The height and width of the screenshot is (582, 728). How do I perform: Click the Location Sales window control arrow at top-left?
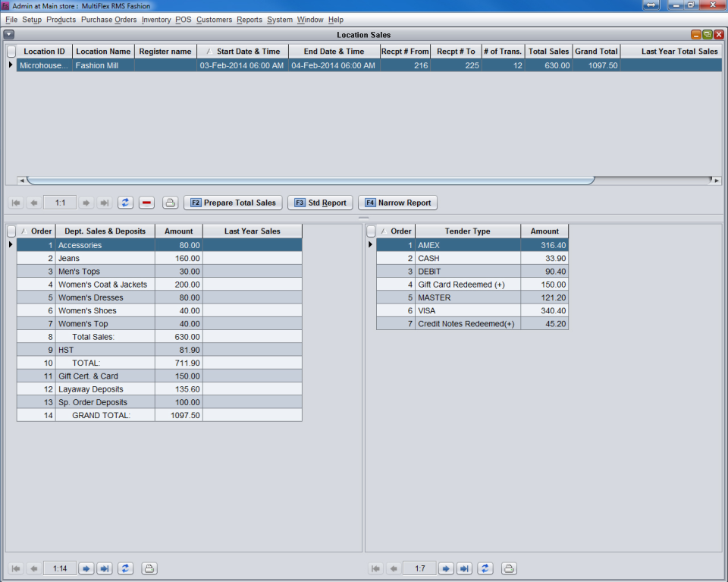pyautogui.click(x=8, y=34)
